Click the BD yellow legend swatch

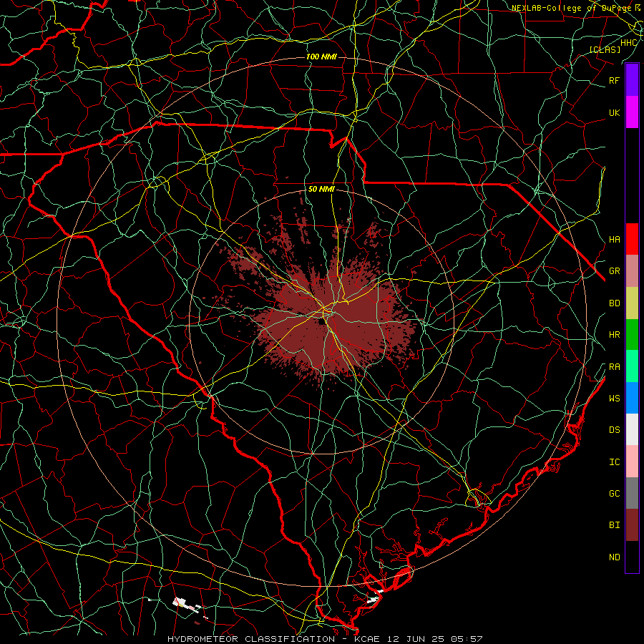pyautogui.click(x=632, y=303)
